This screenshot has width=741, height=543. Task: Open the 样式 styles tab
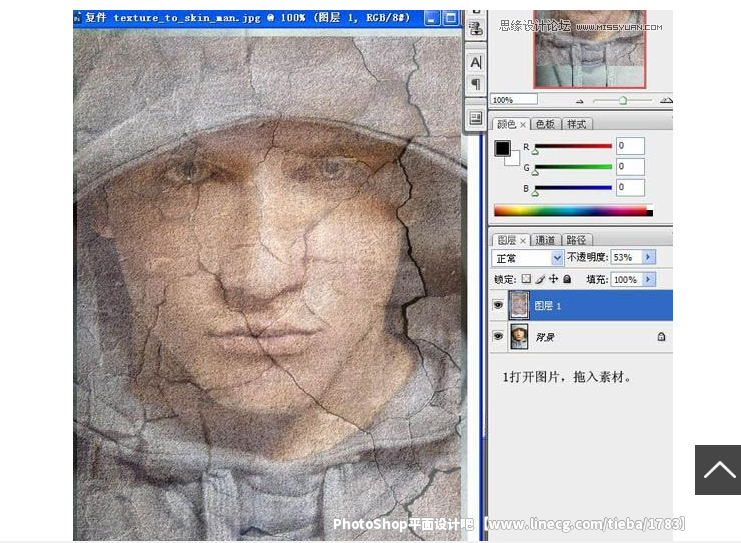(577, 124)
